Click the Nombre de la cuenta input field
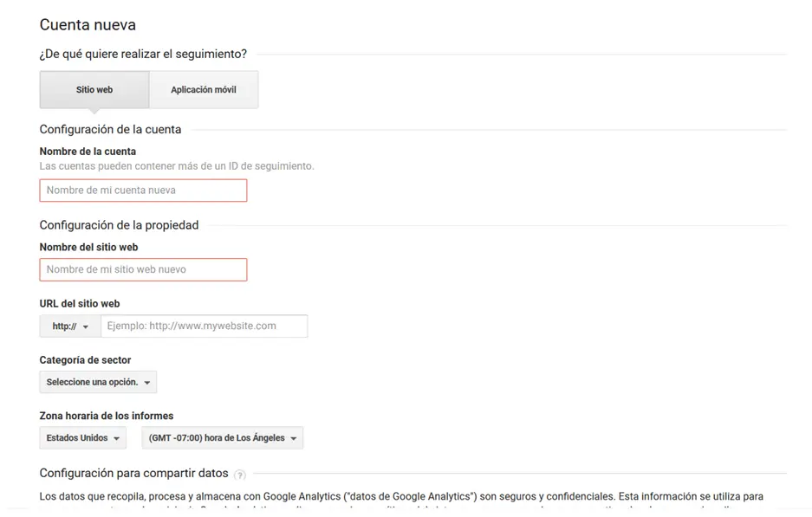The height and width of the screenshot is (517, 812). click(x=143, y=190)
